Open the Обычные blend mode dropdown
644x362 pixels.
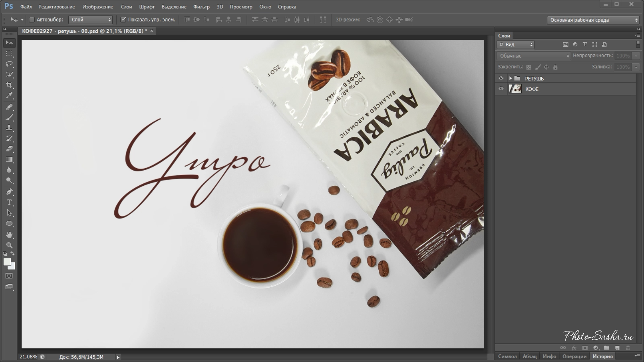tap(533, 56)
